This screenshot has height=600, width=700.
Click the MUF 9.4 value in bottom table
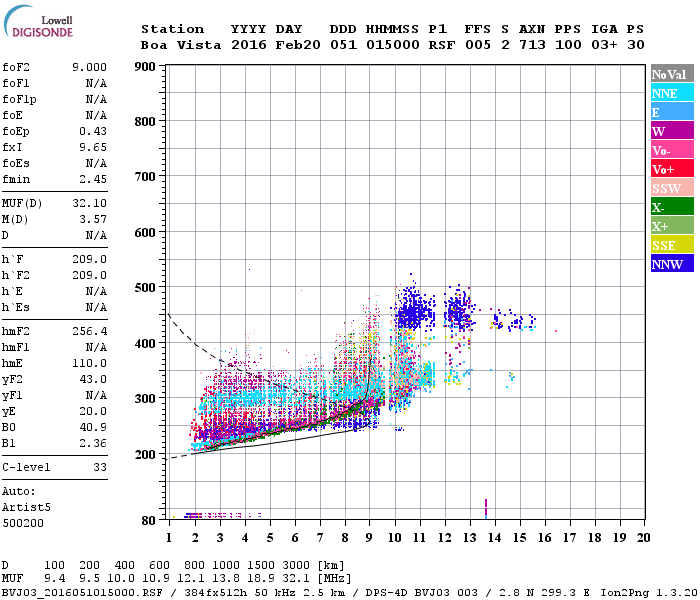pyautogui.click(x=54, y=579)
